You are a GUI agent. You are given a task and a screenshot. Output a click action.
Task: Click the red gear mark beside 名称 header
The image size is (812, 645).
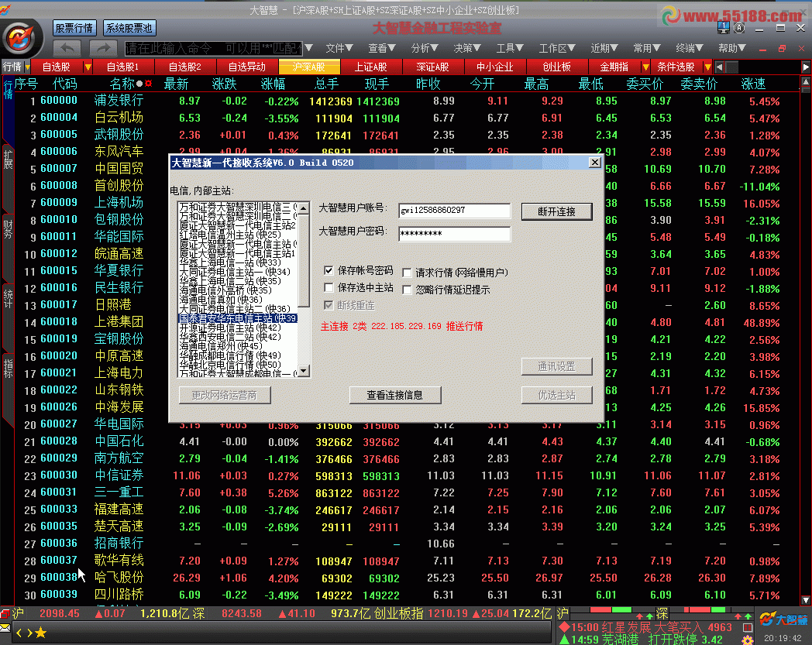tap(149, 84)
